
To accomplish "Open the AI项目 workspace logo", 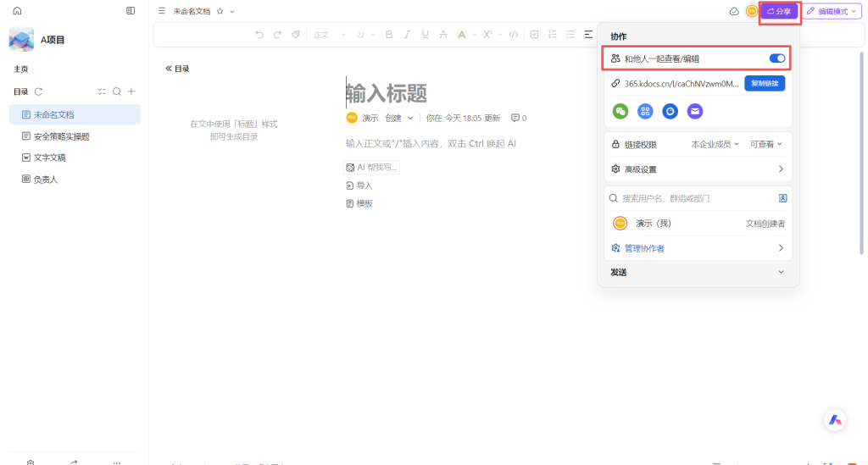I will 21,40.
